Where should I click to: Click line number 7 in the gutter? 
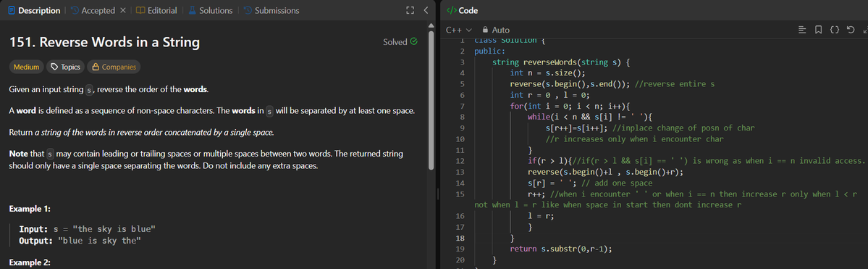click(462, 106)
